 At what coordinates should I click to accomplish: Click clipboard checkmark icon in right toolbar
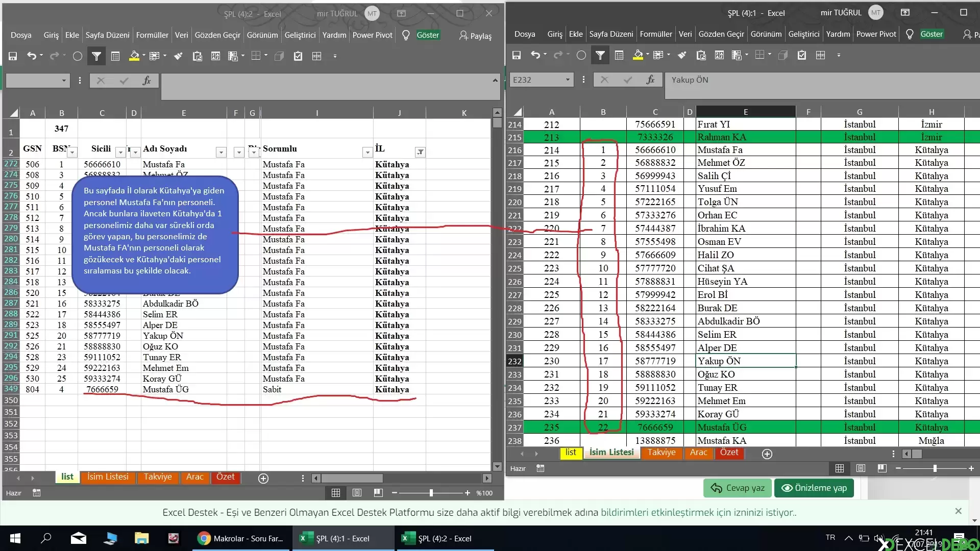coord(802,55)
